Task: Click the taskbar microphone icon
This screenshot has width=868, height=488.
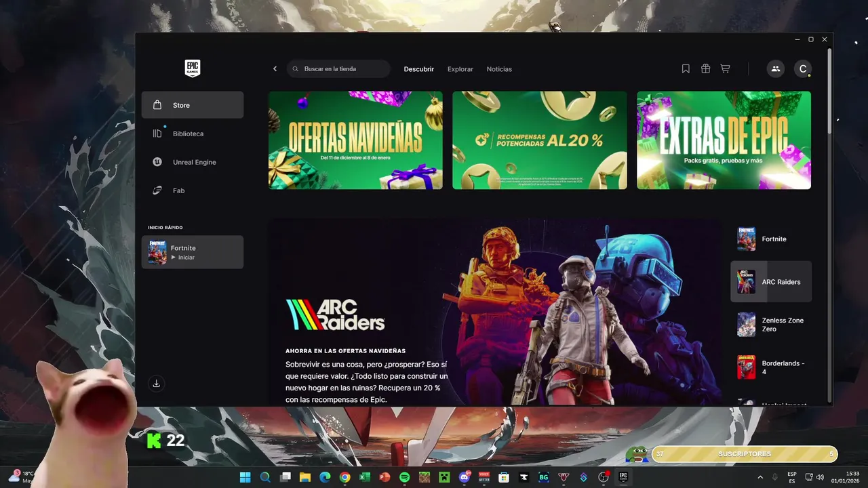Action: (775, 477)
